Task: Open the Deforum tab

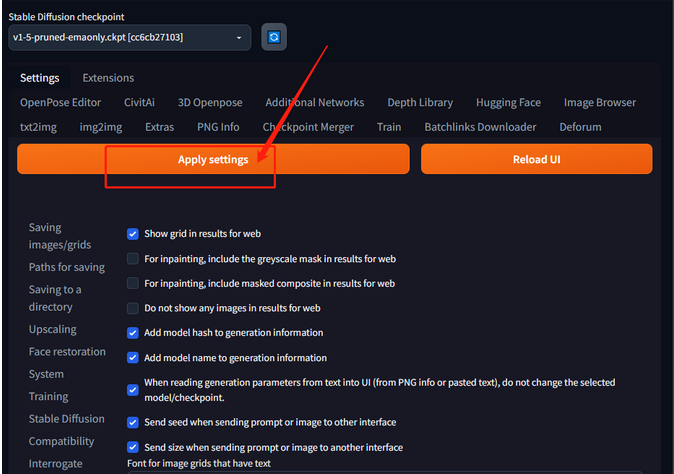Action: 580,127
